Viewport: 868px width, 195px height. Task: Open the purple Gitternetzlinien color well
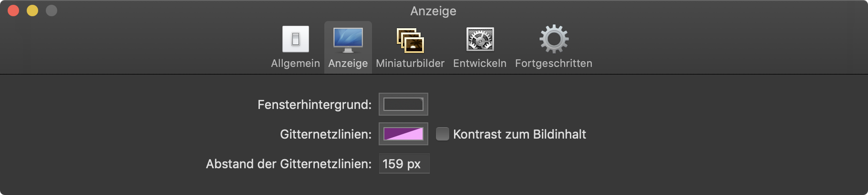403,134
